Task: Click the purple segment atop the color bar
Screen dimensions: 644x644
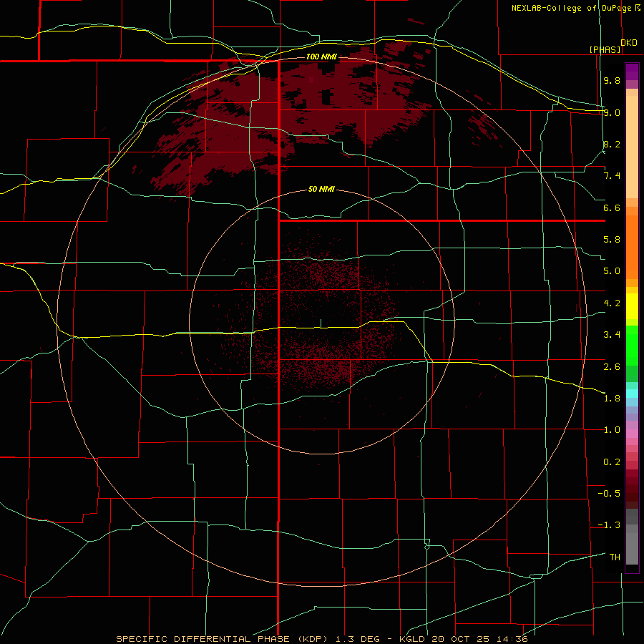Action: (632, 72)
